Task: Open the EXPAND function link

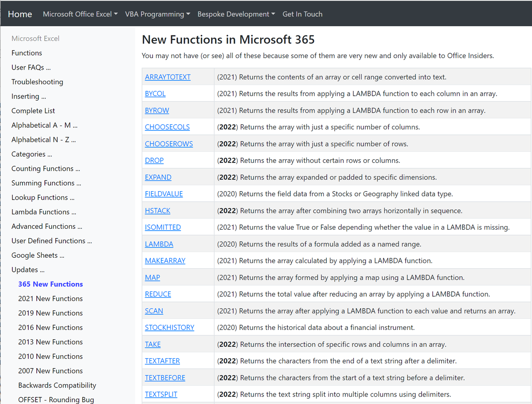Action: tap(158, 177)
